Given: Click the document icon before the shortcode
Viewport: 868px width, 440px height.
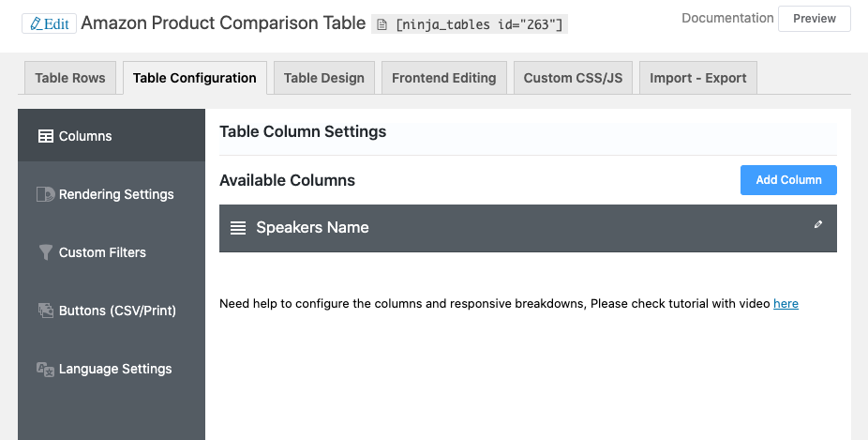Looking at the screenshot, I should (382, 25).
